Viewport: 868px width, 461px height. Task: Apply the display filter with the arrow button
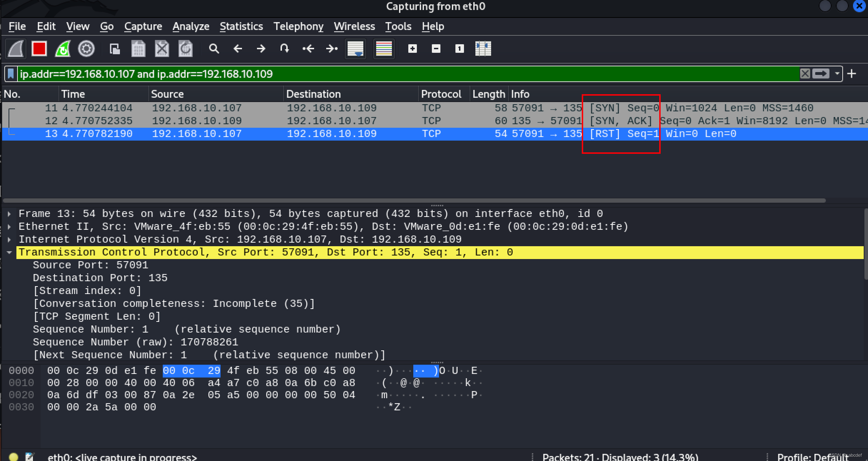tap(821, 74)
